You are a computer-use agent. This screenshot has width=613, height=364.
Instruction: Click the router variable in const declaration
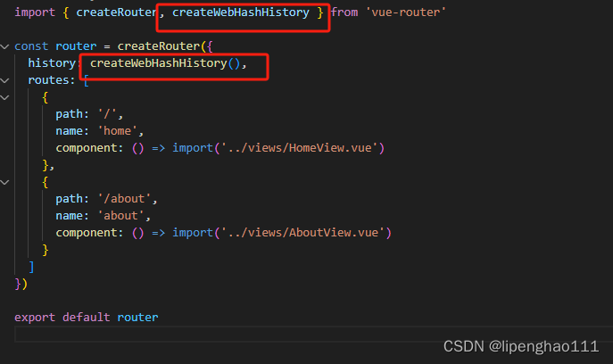[76, 46]
